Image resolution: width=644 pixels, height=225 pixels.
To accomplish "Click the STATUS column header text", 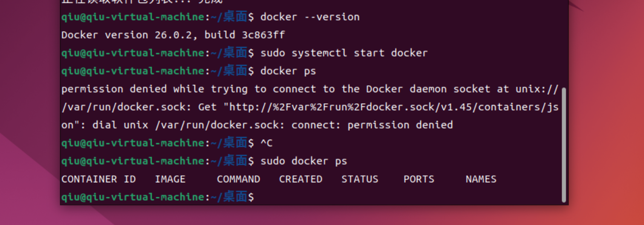I will point(360,179).
